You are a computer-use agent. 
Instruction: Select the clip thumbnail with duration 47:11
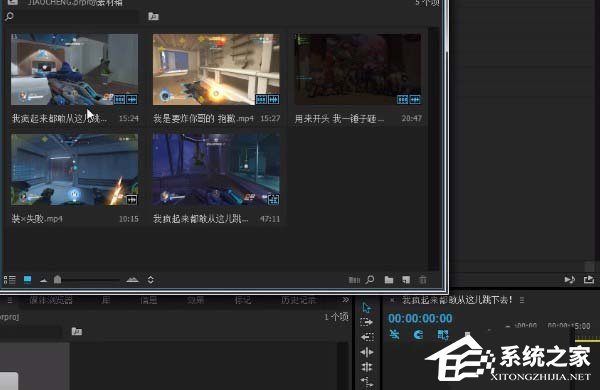click(216, 170)
